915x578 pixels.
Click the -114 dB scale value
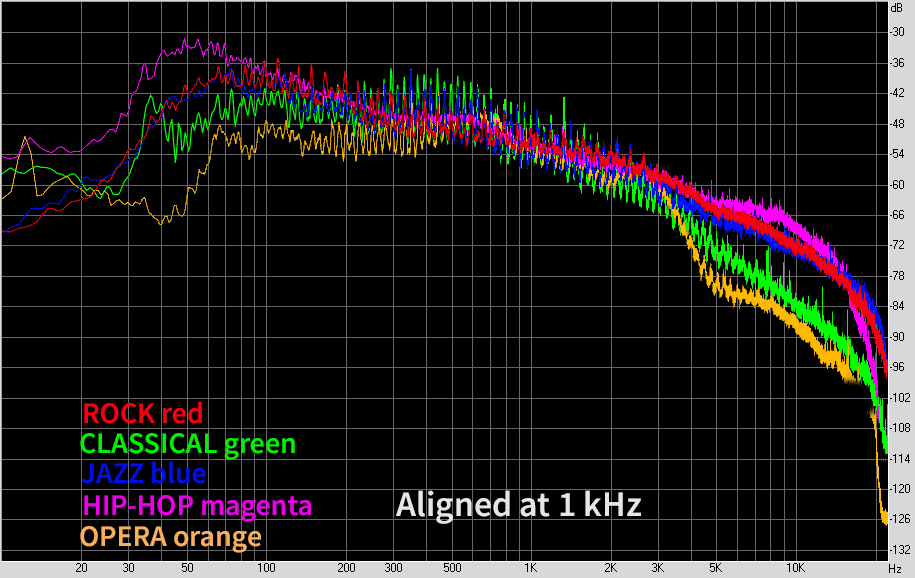[899, 458]
